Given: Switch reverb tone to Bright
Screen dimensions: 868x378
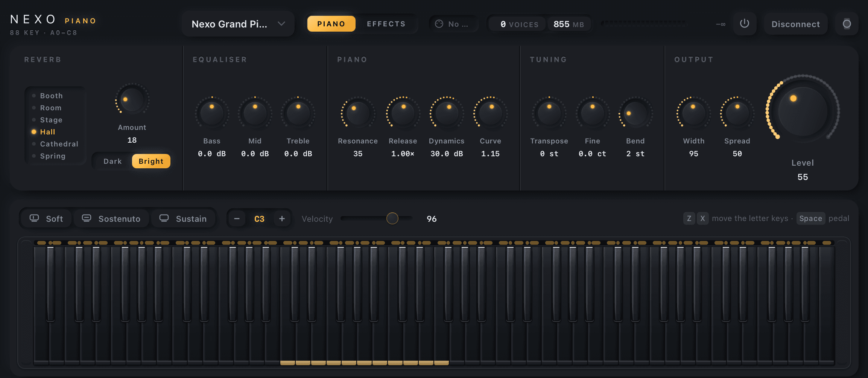Looking at the screenshot, I should (151, 161).
